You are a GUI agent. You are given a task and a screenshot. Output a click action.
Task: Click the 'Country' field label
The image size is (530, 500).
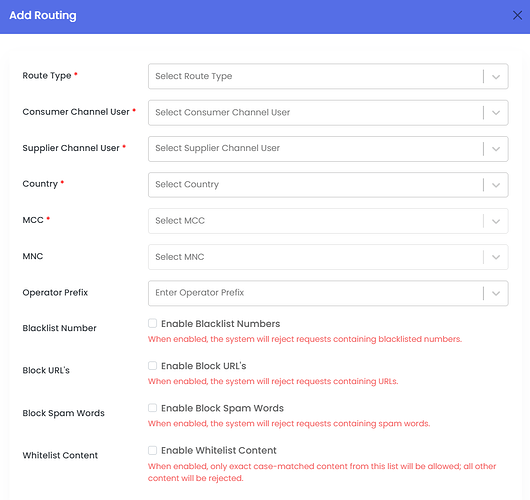tap(40, 184)
